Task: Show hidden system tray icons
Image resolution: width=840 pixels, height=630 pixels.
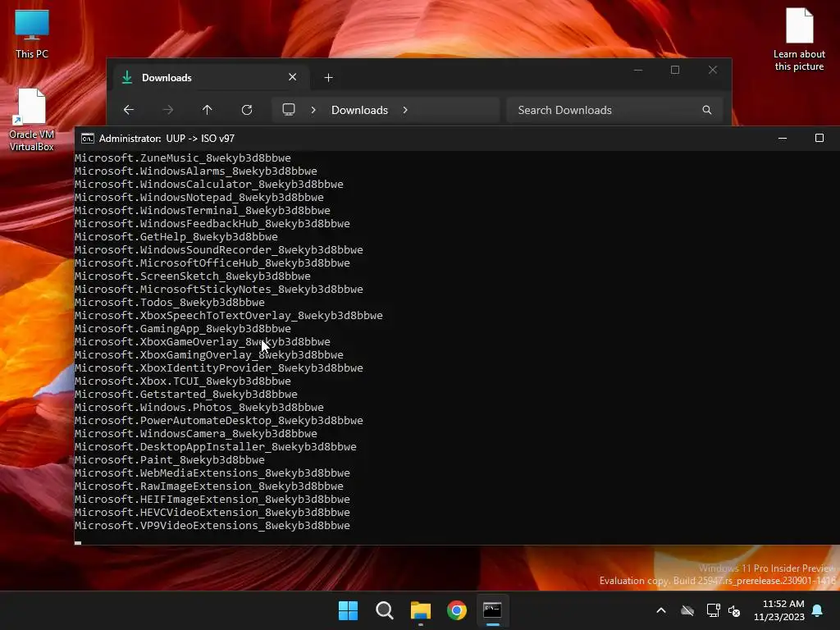Action: click(x=661, y=610)
